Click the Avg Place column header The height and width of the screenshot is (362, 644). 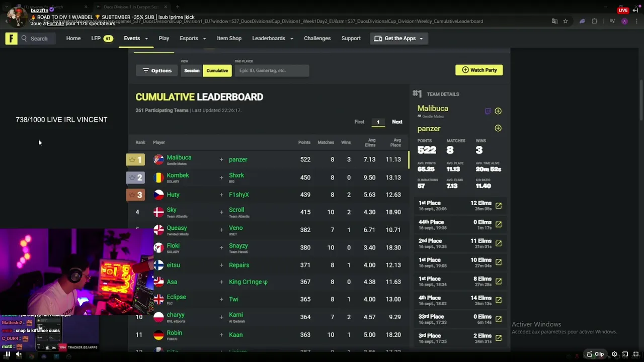coord(396,143)
